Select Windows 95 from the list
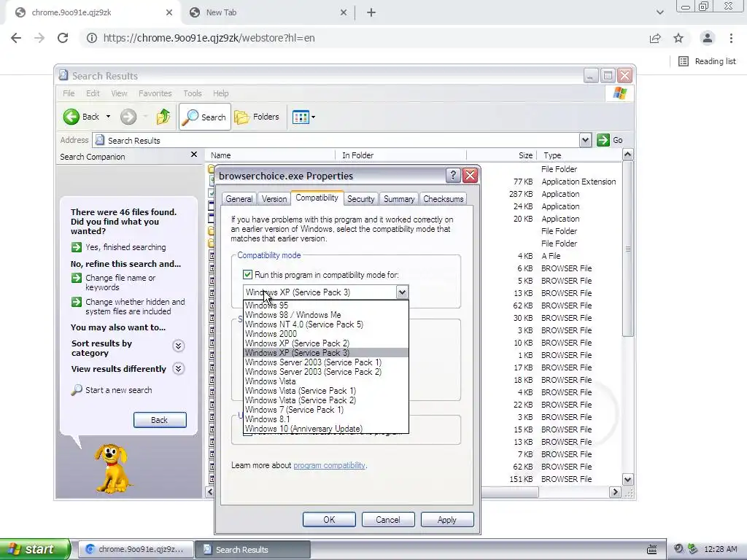The width and height of the screenshot is (747, 560). point(326,306)
